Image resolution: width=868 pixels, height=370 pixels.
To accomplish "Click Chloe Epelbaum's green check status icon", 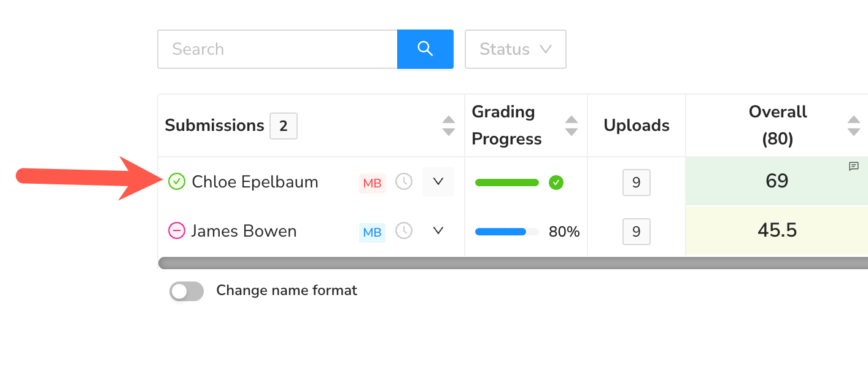I will coord(177,181).
